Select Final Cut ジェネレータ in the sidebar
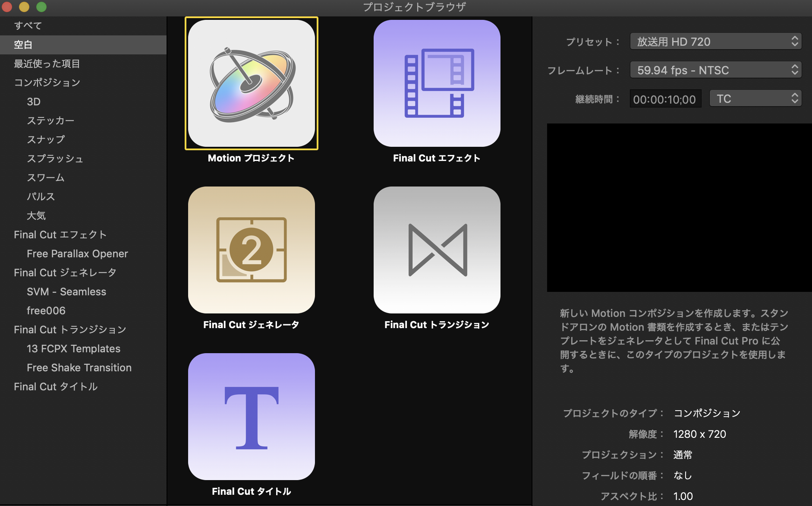This screenshot has height=506, width=812. coord(83,273)
